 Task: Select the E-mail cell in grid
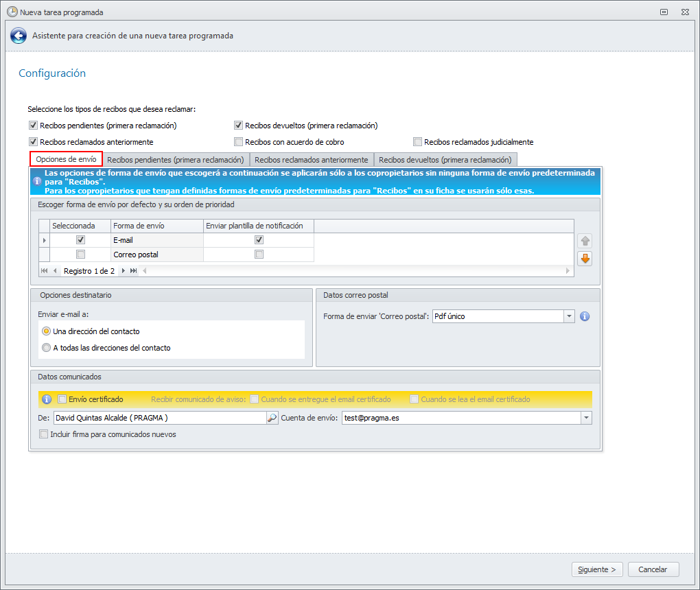pyautogui.click(x=156, y=240)
